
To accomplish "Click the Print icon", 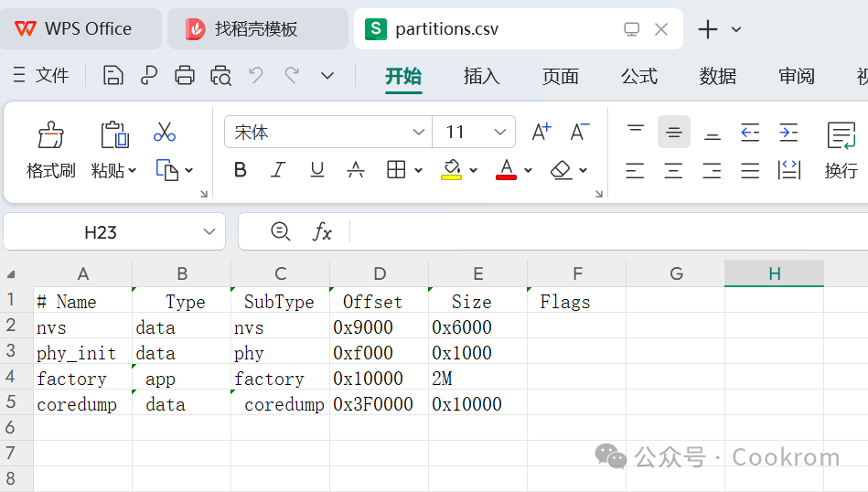I will pyautogui.click(x=185, y=75).
